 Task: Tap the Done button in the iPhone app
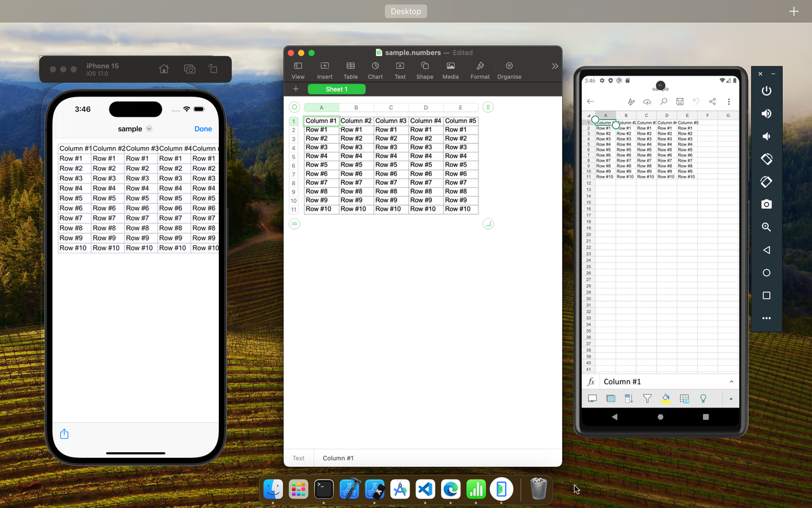(202, 128)
